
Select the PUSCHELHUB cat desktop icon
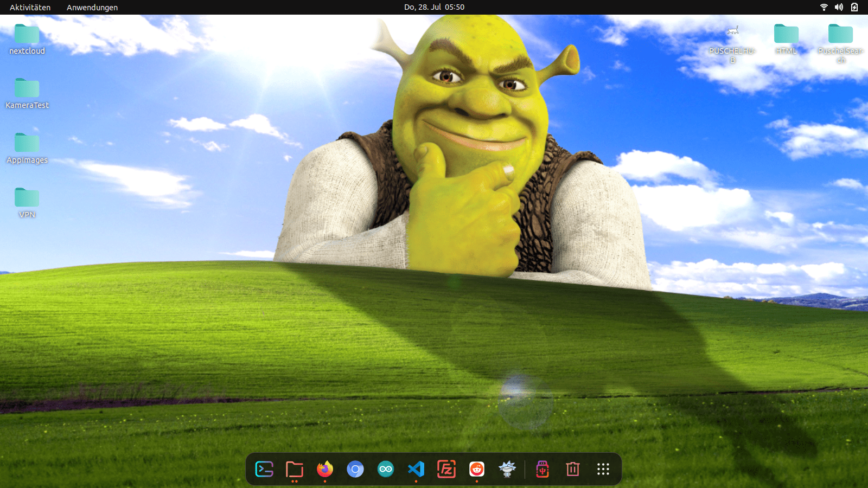coord(733,43)
